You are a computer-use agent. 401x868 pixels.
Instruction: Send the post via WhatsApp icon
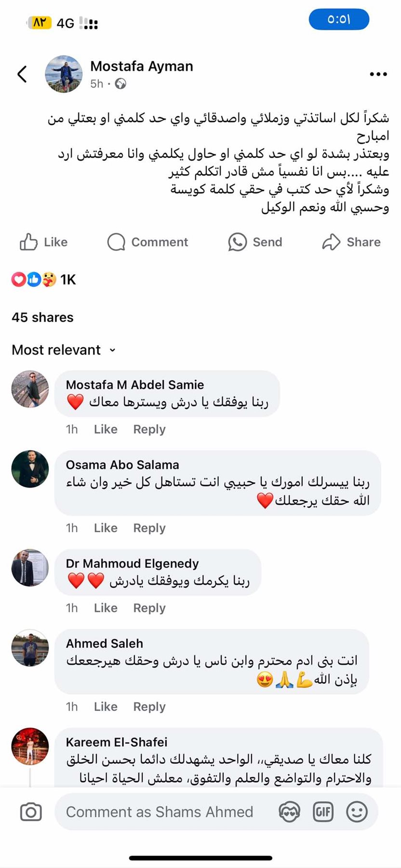[238, 242]
